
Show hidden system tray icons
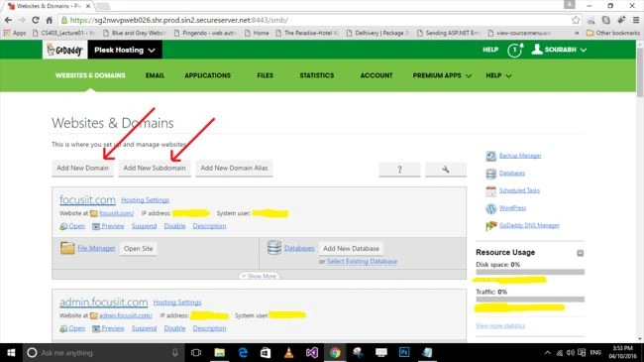[548, 352]
